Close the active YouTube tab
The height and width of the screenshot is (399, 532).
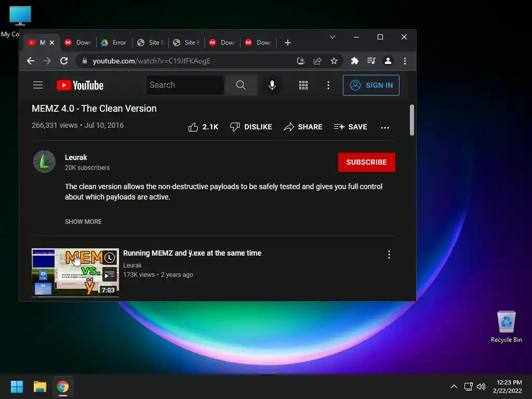click(52, 43)
